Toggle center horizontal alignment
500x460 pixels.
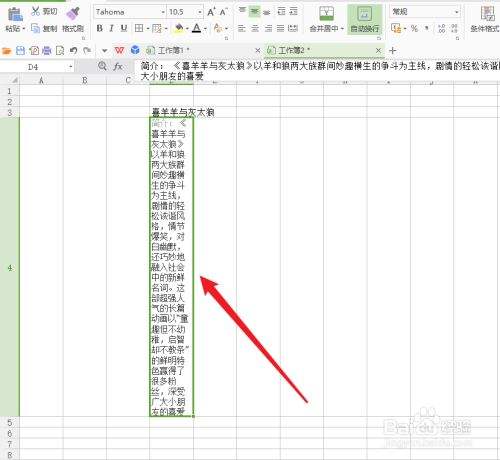pyautogui.click(x=255, y=29)
